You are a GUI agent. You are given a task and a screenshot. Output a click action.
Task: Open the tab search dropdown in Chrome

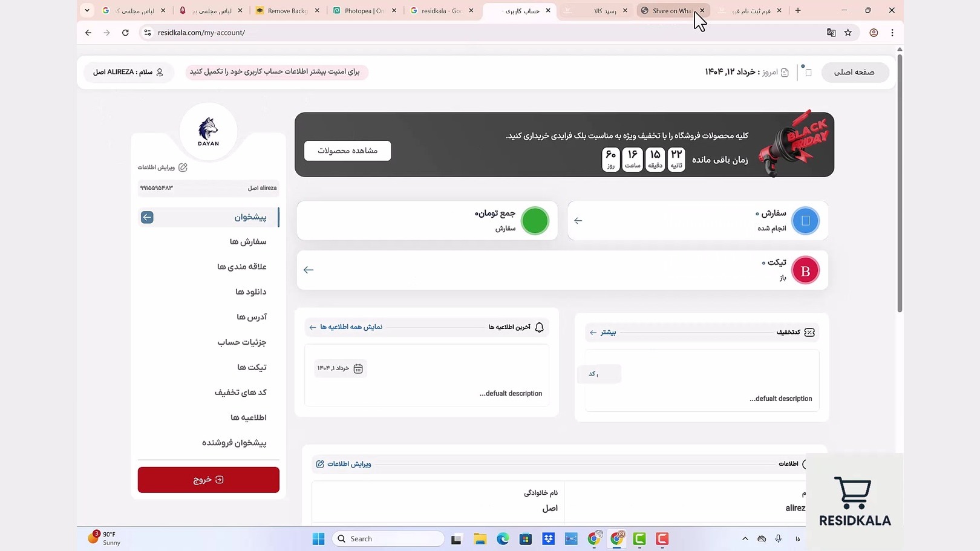click(87, 10)
